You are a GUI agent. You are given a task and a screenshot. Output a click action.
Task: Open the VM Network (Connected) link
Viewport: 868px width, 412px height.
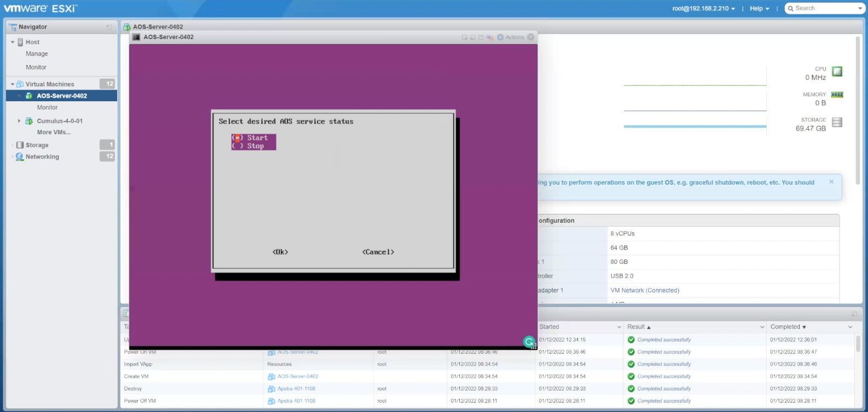[x=645, y=290]
